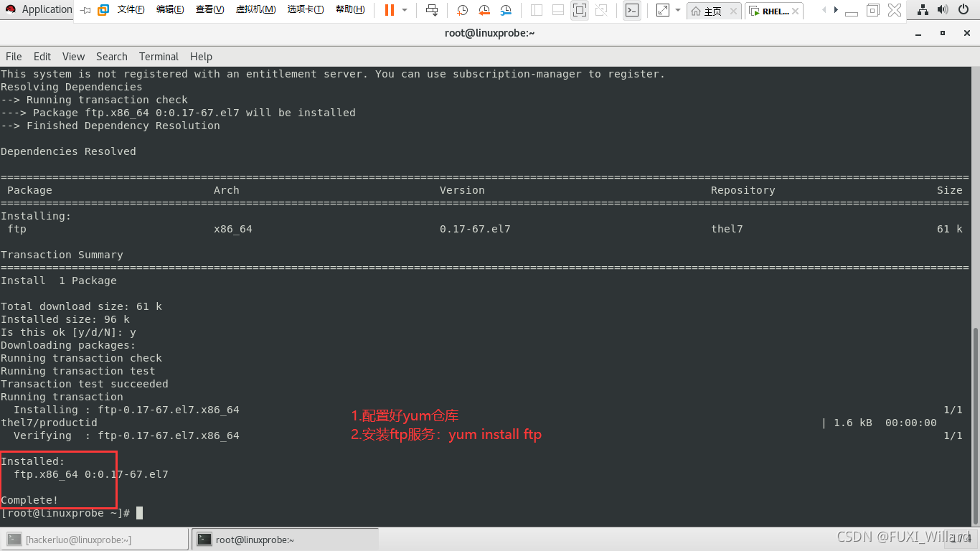
Task: Select root@linuxprobe taskbar window button
Action: click(x=285, y=540)
